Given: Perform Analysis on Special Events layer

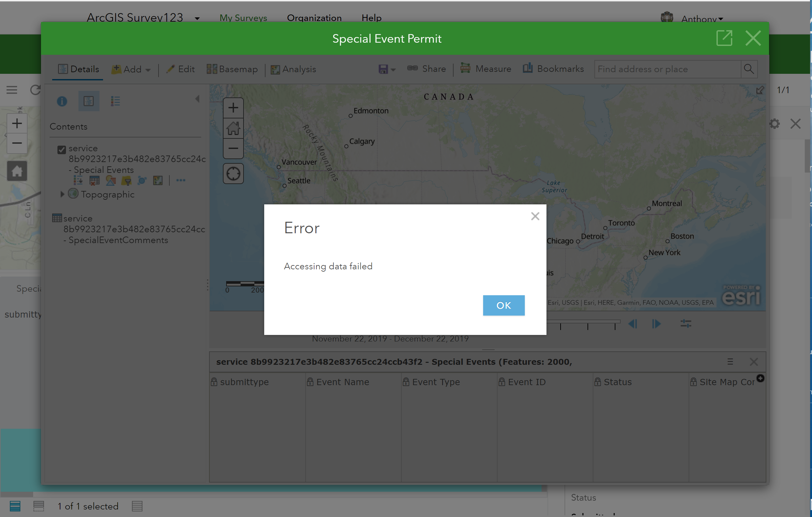Looking at the screenshot, I should 158,181.
